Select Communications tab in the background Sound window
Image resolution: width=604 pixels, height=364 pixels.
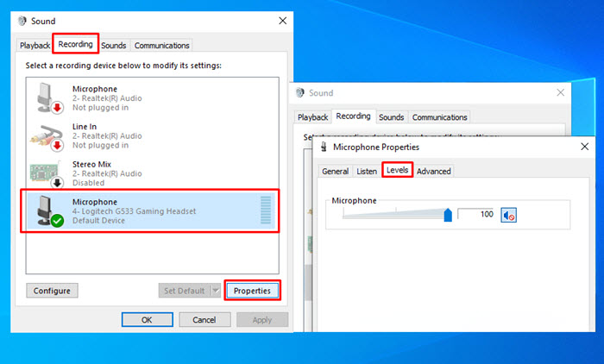tap(439, 117)
